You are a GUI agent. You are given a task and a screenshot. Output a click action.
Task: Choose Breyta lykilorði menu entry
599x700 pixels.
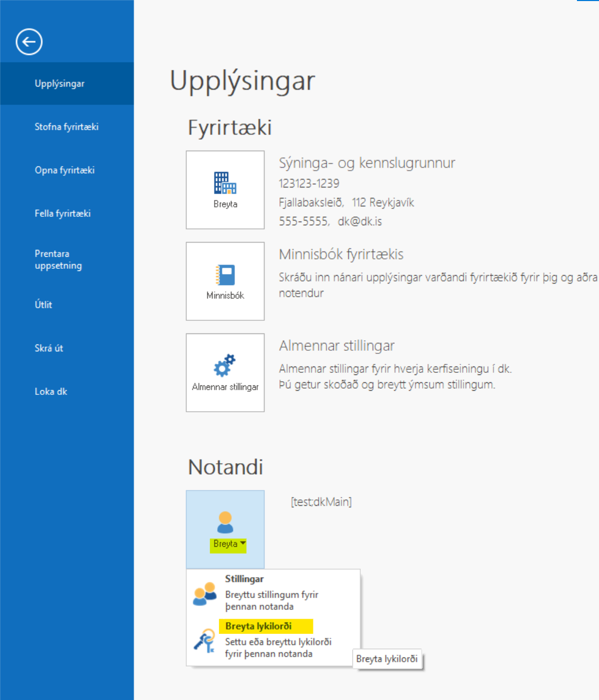click(258, 626)
